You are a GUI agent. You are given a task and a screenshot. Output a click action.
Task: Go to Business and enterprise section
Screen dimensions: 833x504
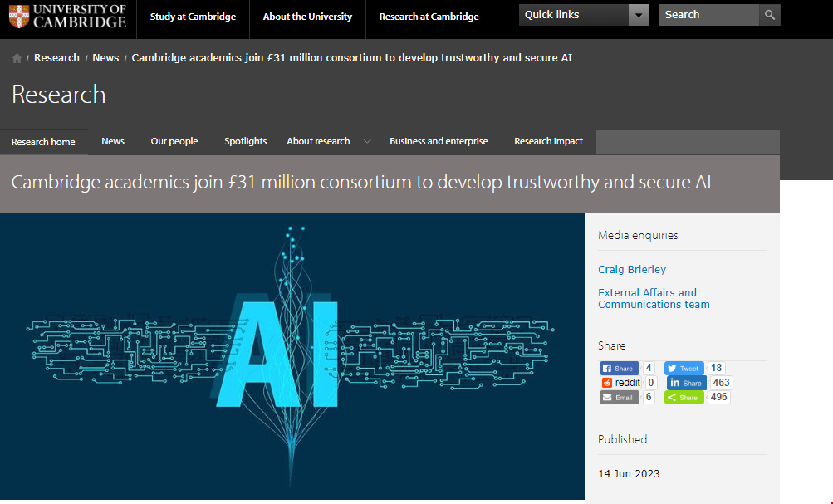click(x=439, y=141)
